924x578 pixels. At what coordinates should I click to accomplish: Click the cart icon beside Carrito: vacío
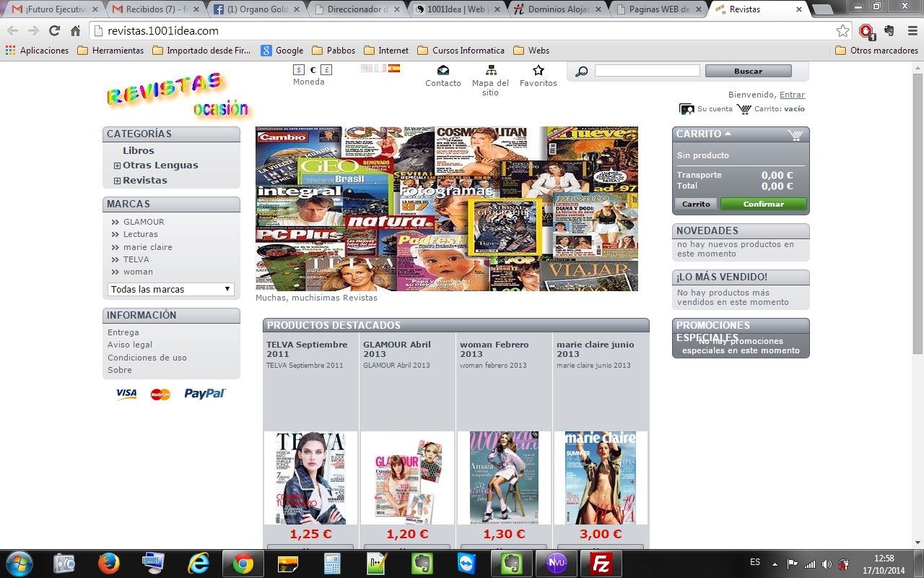click(x=744, y=109)
